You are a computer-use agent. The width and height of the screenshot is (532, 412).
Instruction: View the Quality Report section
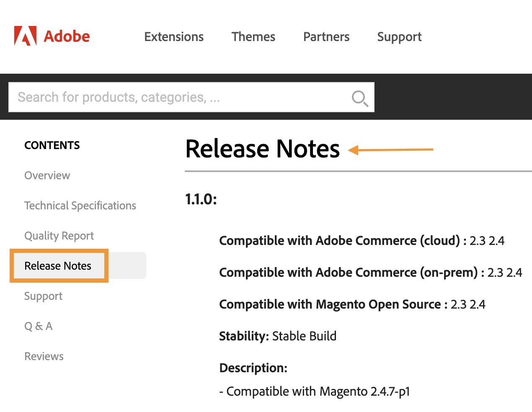pos(59,236)
